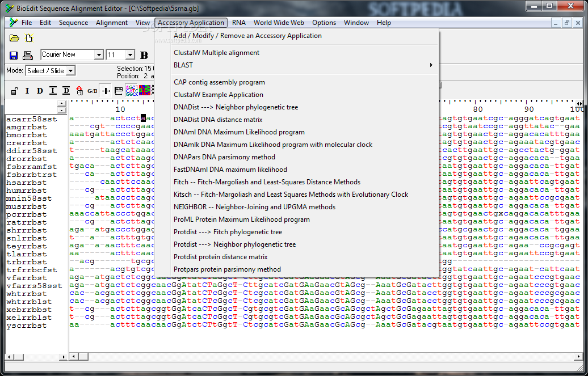Open the Window menu
Image resolution: width=588 pixels, height=376 pixels.
click(356, 23)
